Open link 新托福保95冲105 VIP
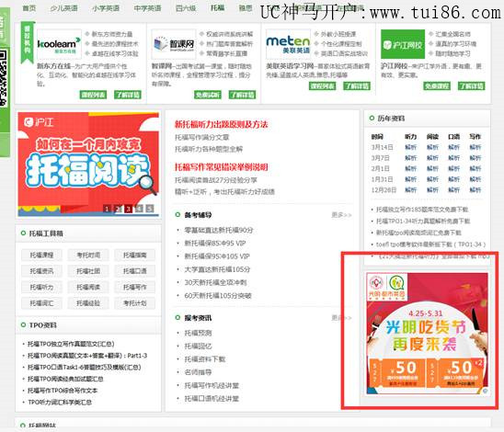504x432 pixels. point(217,256)
